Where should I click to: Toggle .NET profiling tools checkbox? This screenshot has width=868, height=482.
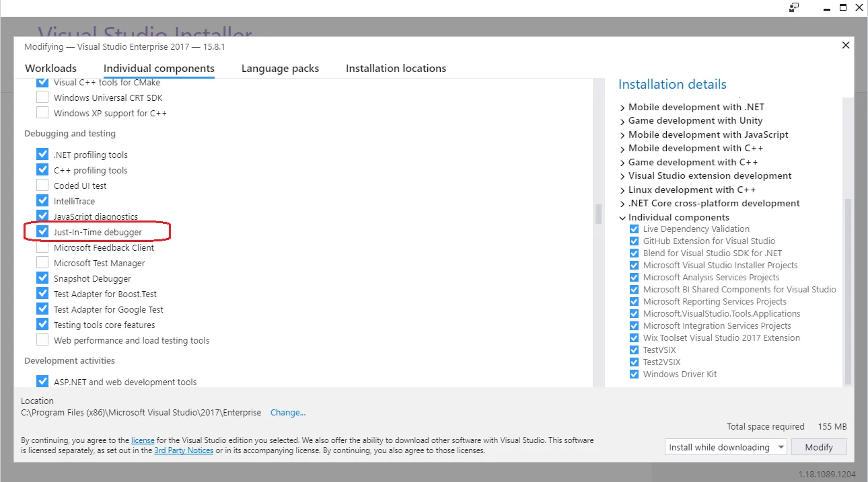(x=42, y=155)
